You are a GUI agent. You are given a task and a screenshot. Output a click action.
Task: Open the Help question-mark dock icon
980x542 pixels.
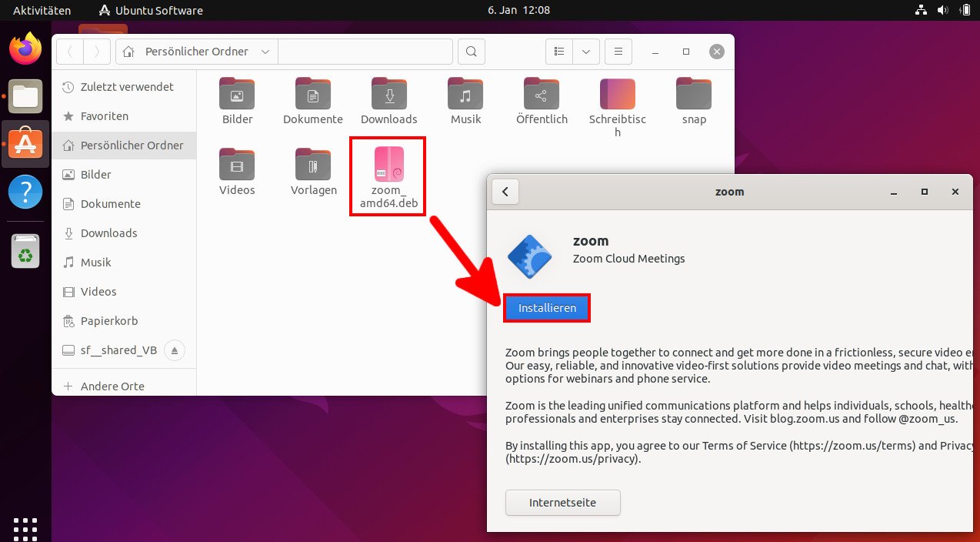24,191
